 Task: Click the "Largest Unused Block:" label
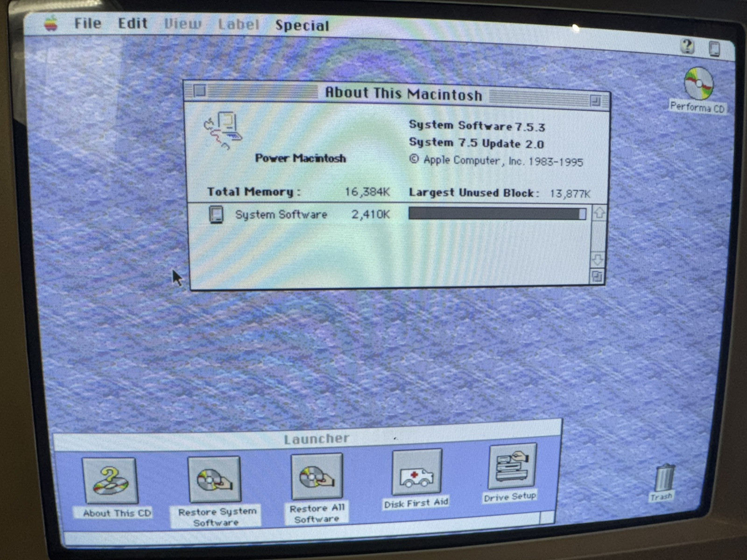[x=474, y=193]
